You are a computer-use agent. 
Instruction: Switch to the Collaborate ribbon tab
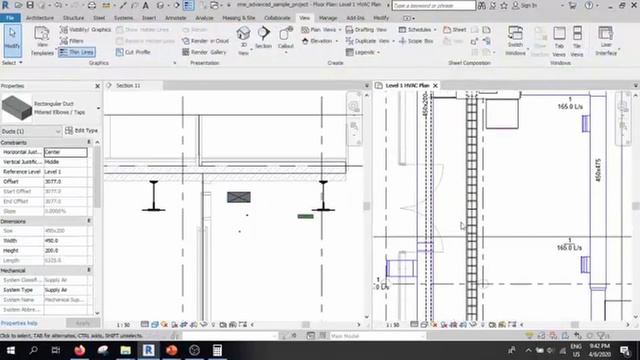[277, 18]
